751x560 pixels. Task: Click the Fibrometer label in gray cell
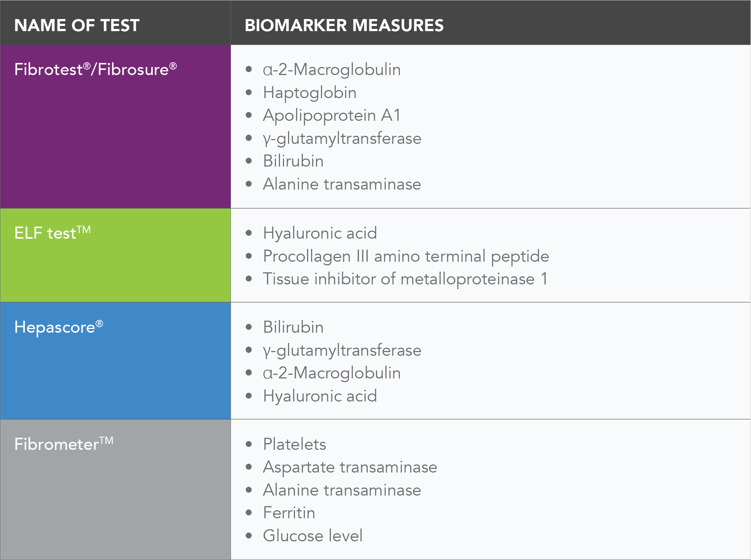[x=64, y=444]
